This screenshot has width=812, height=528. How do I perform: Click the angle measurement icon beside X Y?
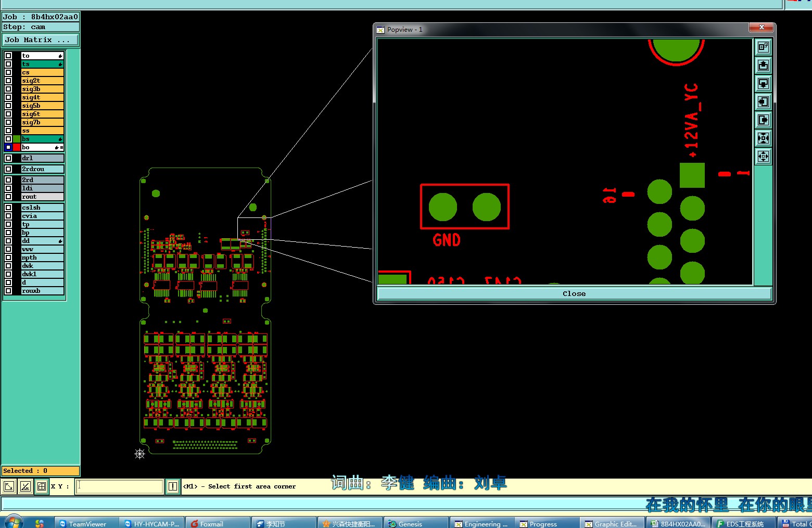point(25,486)
